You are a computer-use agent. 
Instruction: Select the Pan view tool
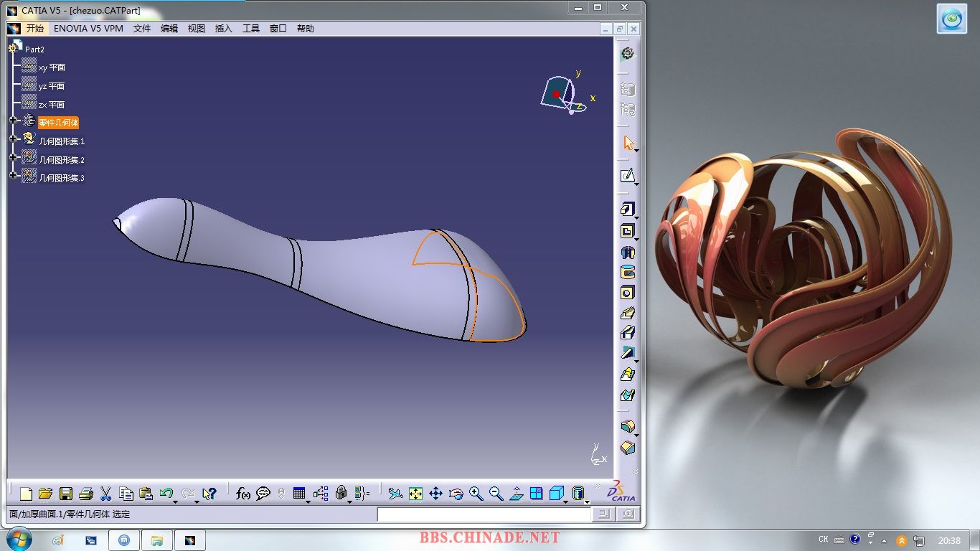[x=435, y=494]
